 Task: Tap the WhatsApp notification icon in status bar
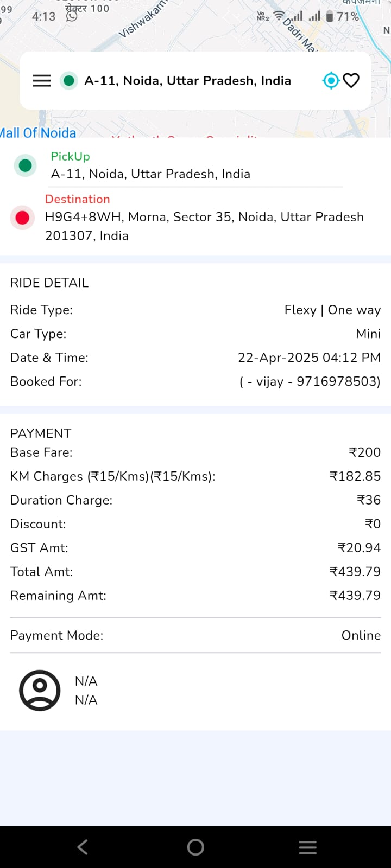click(72, 16)
